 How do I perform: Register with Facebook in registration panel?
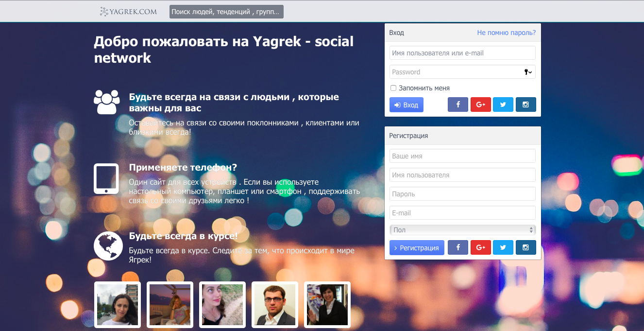tap(458, 247)
